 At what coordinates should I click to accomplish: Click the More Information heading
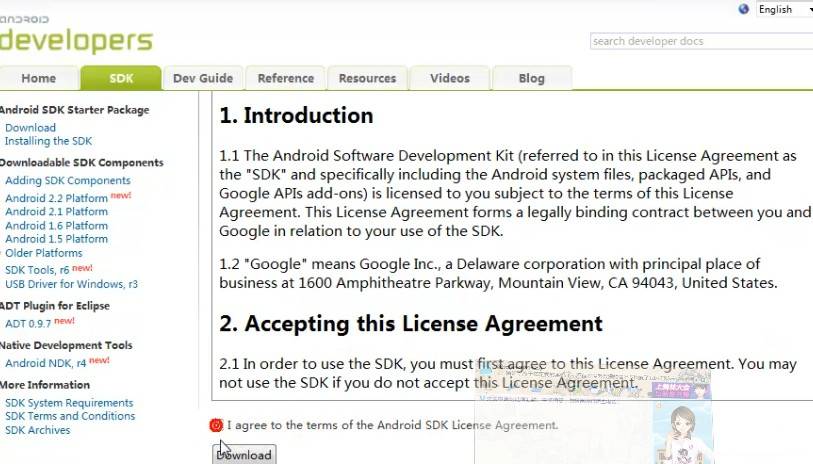click(x=45, y=385)
